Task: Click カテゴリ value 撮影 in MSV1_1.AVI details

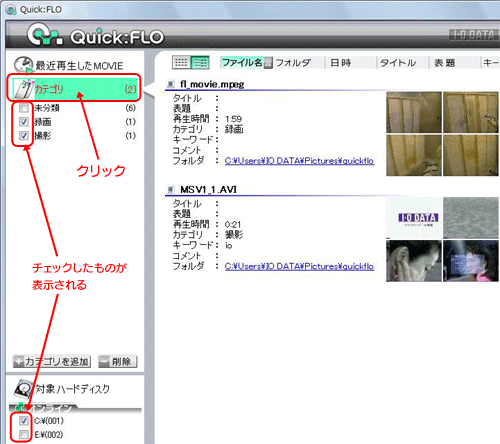Action: point(234,235)
